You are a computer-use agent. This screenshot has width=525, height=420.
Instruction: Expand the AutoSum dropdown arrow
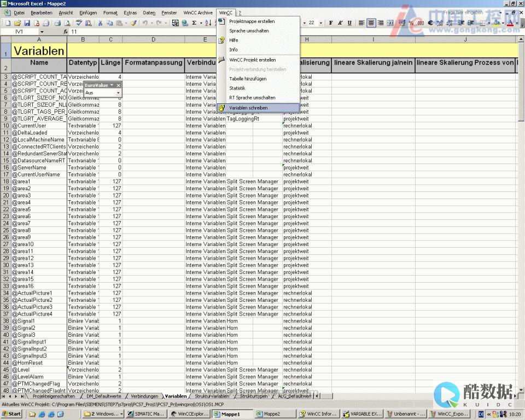coord(201,23)
